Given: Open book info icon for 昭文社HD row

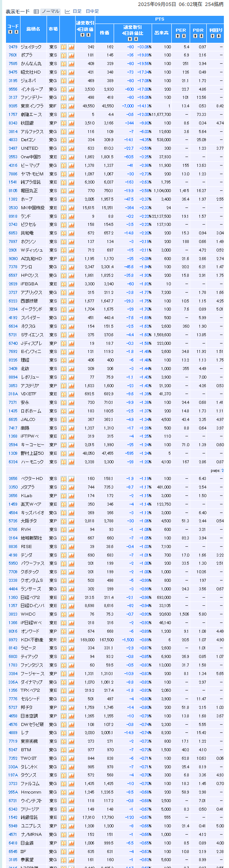Looking at the screenshot, I should [63, 72].
